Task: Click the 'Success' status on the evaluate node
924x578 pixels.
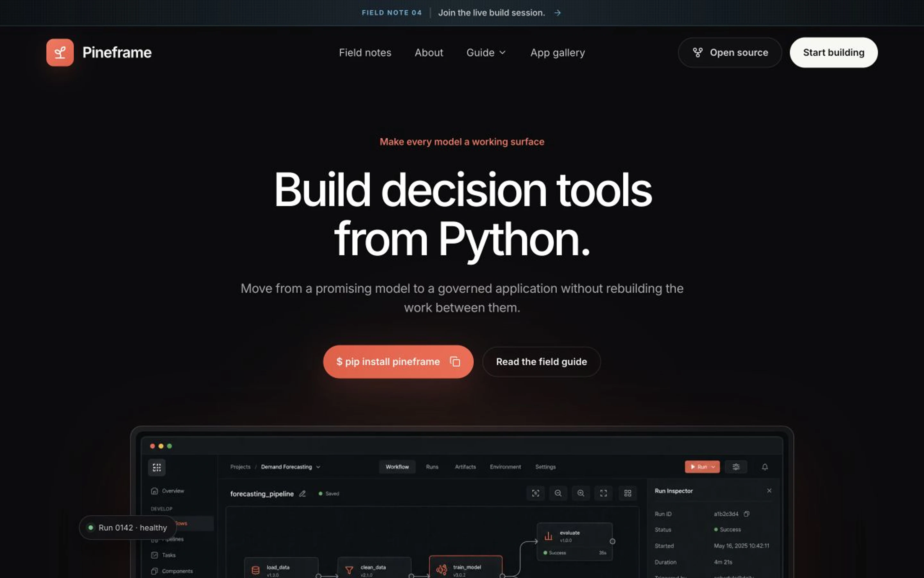Action: pos(555,553)
